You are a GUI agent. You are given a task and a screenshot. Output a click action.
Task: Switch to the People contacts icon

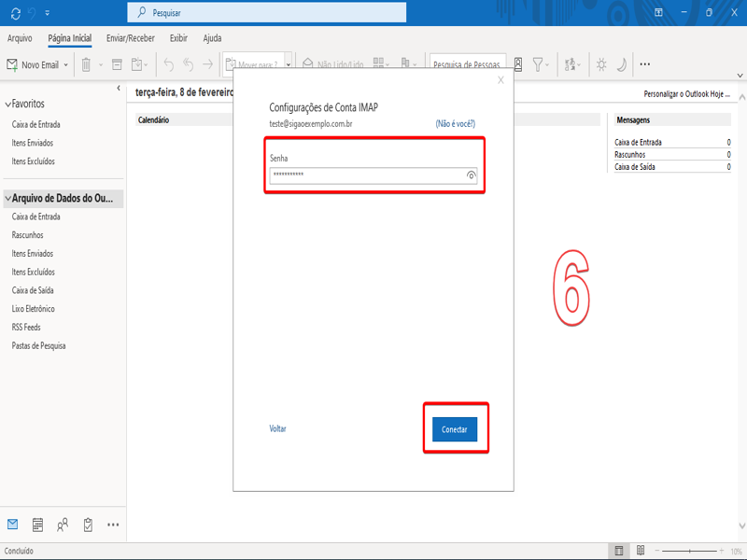63,525
